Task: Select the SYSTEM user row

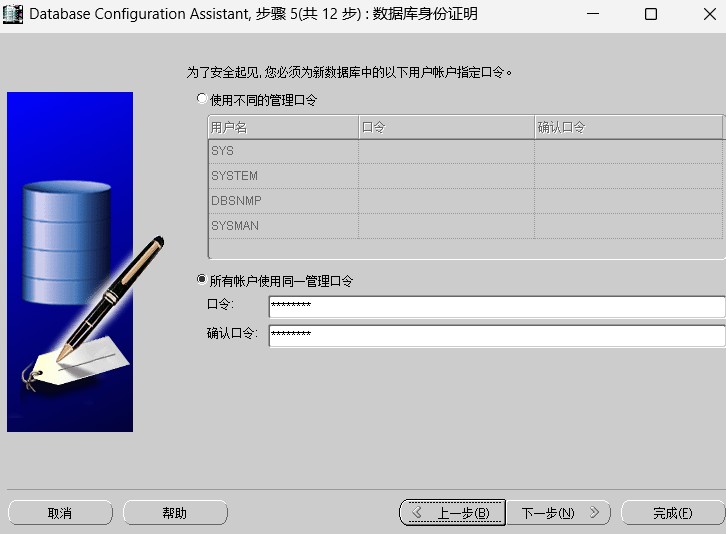Action: point(465,176)
